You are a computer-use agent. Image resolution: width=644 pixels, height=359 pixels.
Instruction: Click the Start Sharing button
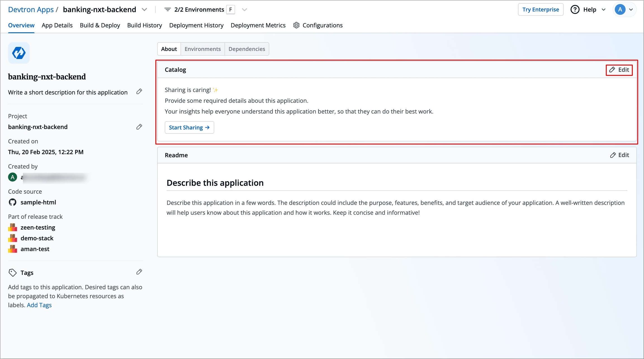(x=189, y=127)
